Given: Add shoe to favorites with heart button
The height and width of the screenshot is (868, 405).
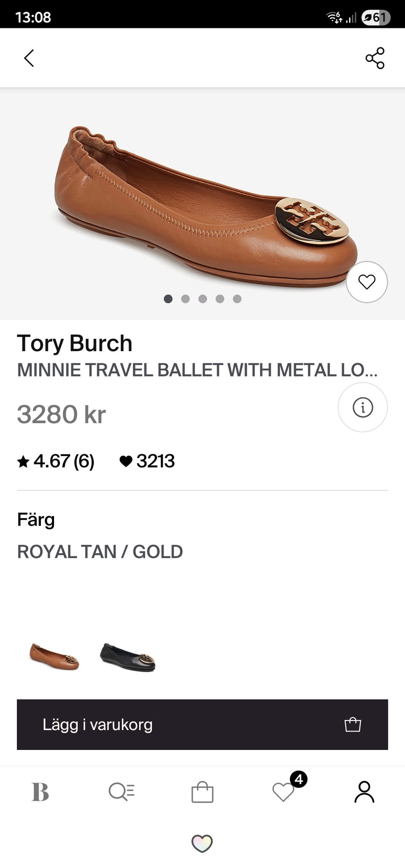Looking at the screenshot, I should pyautogui.click(x=367, y=282).
